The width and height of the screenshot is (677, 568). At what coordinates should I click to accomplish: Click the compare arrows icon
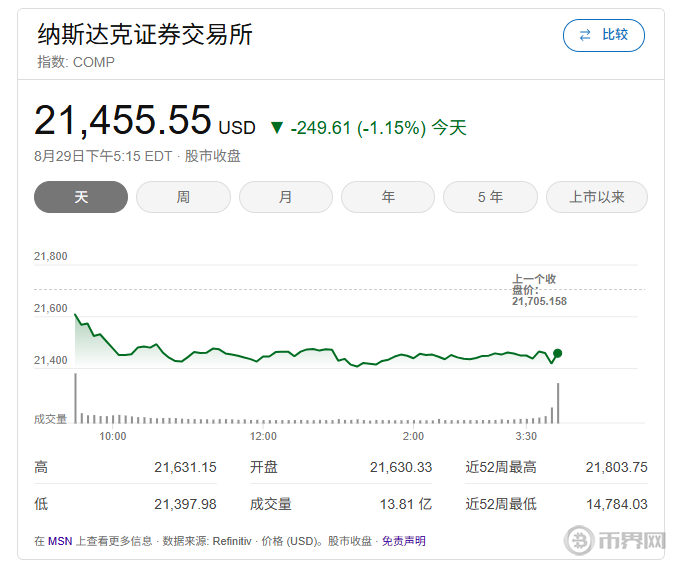coord(584,35)
